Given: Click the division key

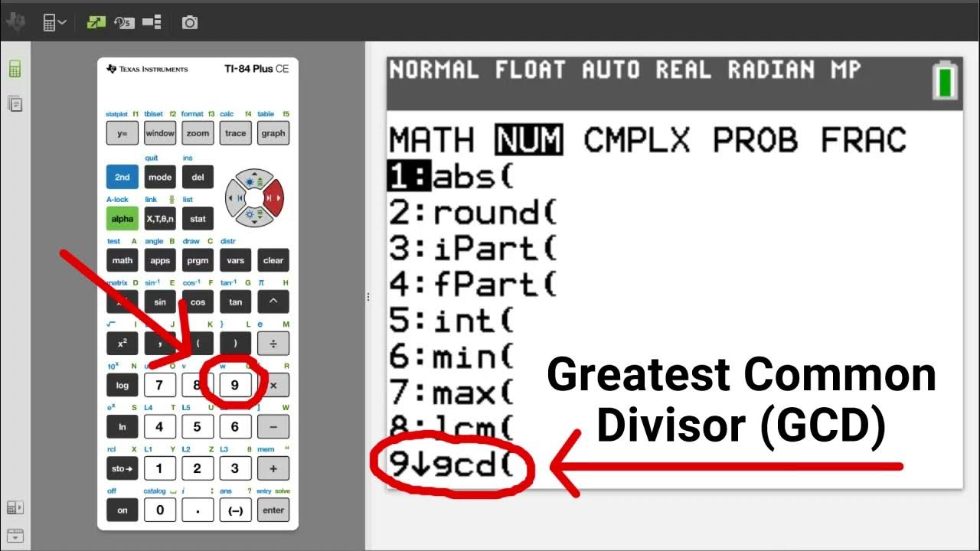Looking at the screenshot, I should pos(273,344).
